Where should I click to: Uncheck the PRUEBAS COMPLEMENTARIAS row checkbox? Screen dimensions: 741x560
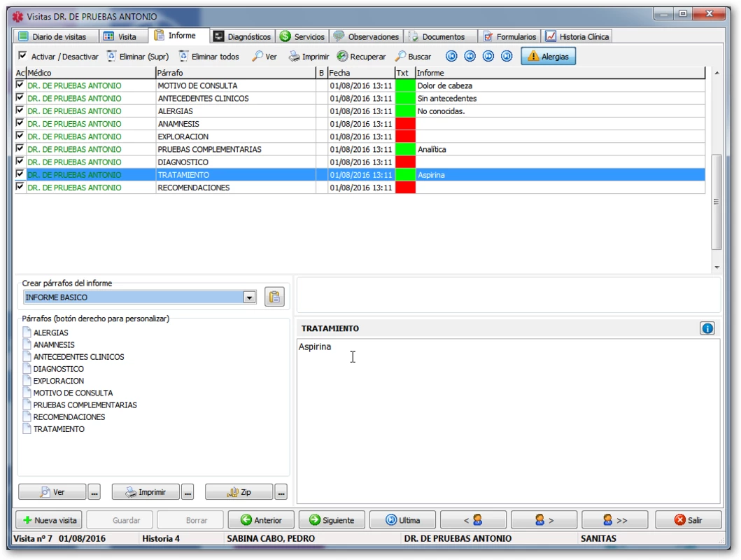(x=20, y=148)
